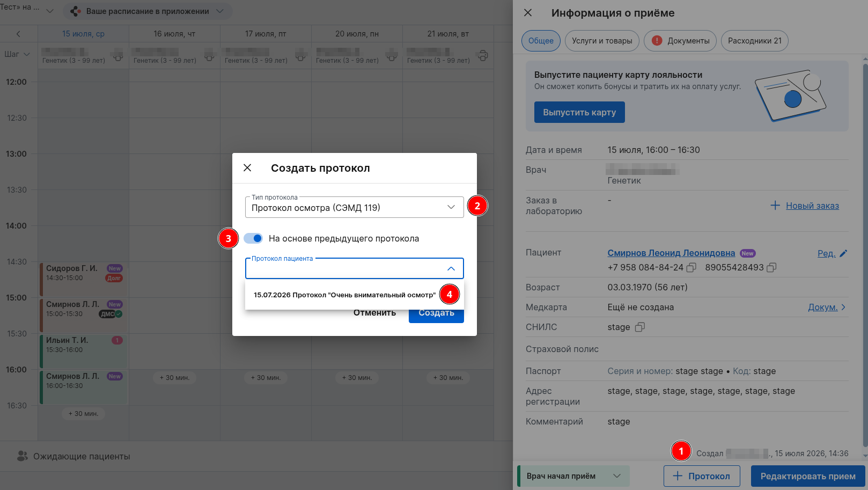Add the + Протокол button

(x=702, y=476)
